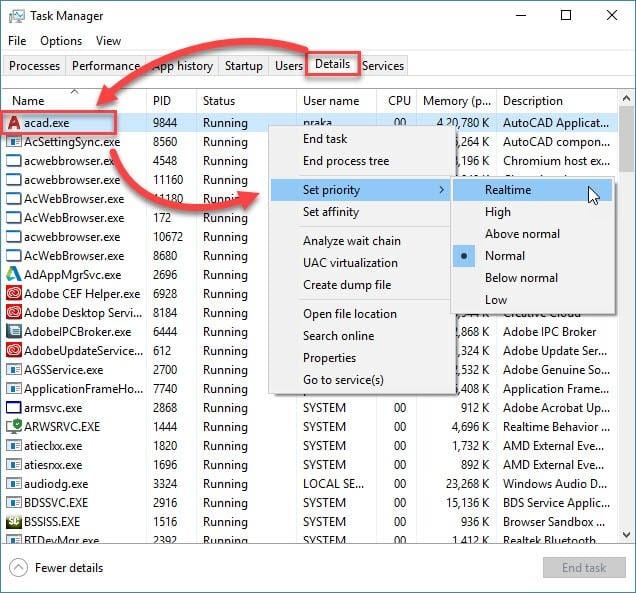This screenshot has height=593, width=636.
Task: Collapse view with Fewer details chevron
Action: 18,568
